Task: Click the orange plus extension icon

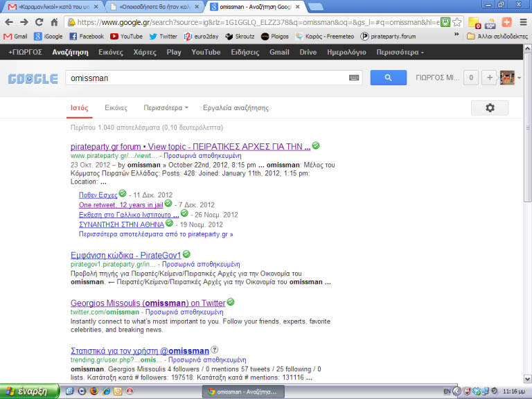Action: click(x=507, y=22)
